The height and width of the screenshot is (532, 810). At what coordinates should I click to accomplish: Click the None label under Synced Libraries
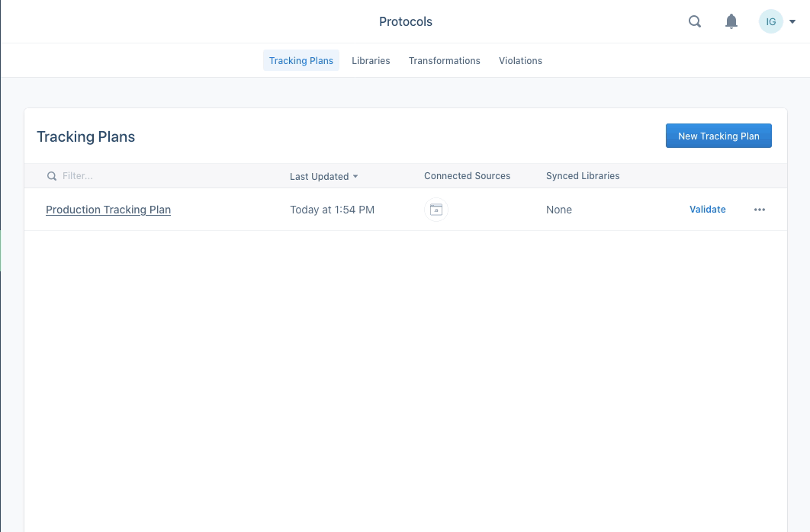pyautogui.click(x=559, y=210)
